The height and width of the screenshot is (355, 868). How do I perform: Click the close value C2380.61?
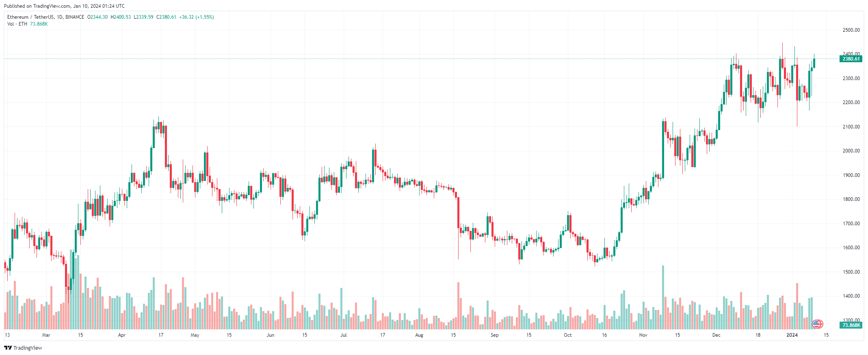pyautogui.click(x=166, y=17)
